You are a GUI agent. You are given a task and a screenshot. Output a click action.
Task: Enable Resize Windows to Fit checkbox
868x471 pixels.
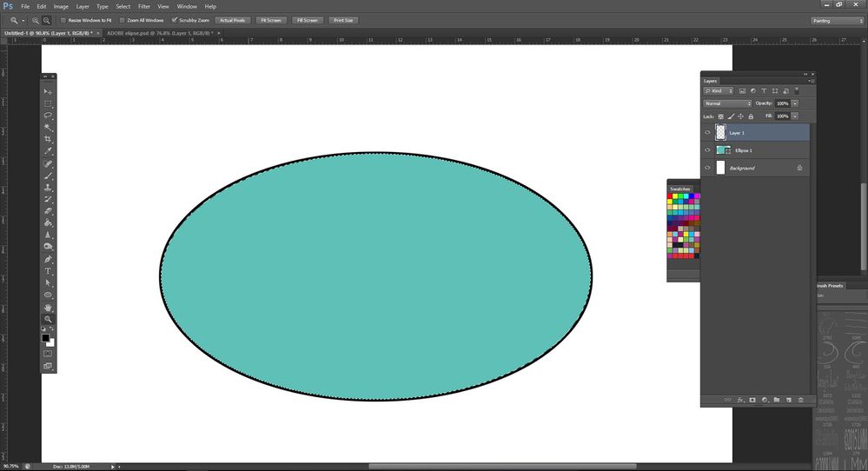tap(63, 21)
